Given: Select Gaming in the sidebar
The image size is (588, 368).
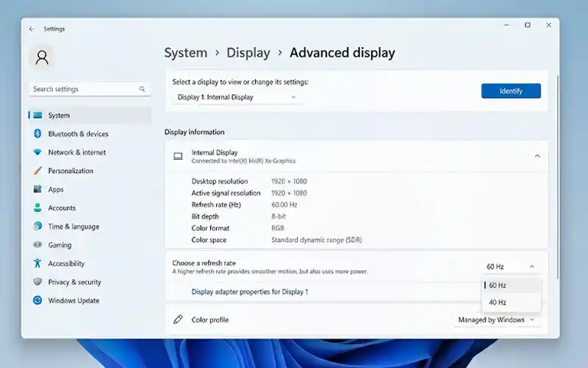Looking at the screenshot, I should pos(90,245).
